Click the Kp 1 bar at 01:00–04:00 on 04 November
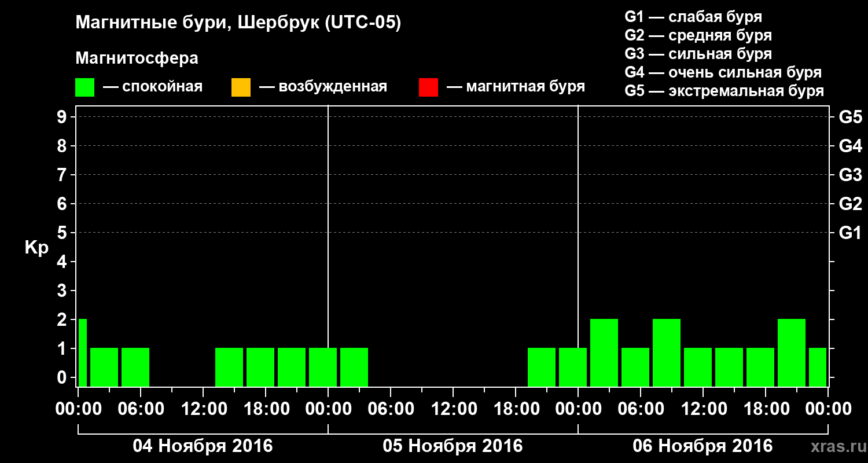This screenshot has width=868, height=463. (104, 367)
